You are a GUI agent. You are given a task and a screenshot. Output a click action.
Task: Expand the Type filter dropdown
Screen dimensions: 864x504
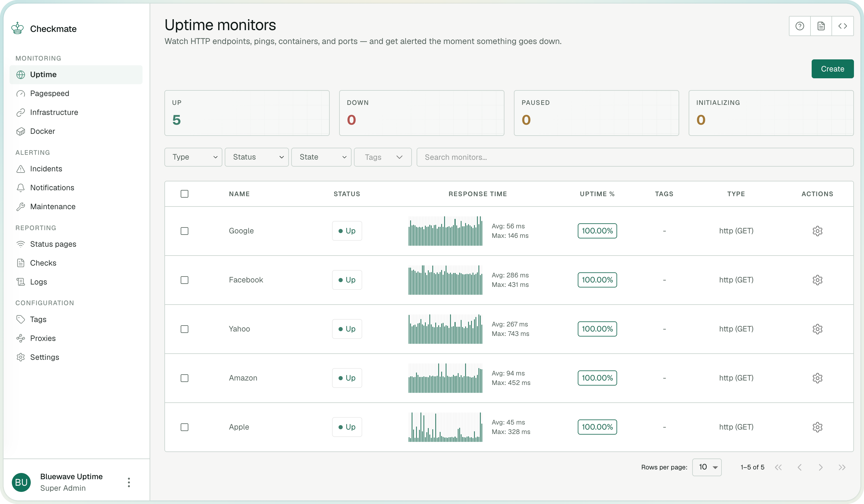pos(193,157)
